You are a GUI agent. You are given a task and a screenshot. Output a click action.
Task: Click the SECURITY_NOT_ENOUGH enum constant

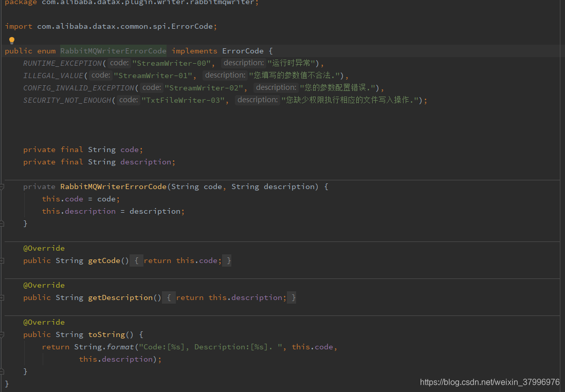click(67, 100)
